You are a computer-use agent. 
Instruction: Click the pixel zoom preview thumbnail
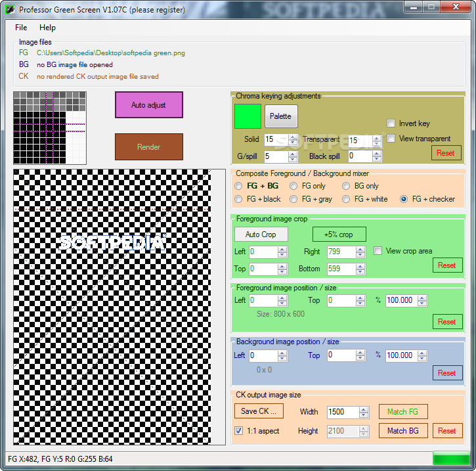50,128
